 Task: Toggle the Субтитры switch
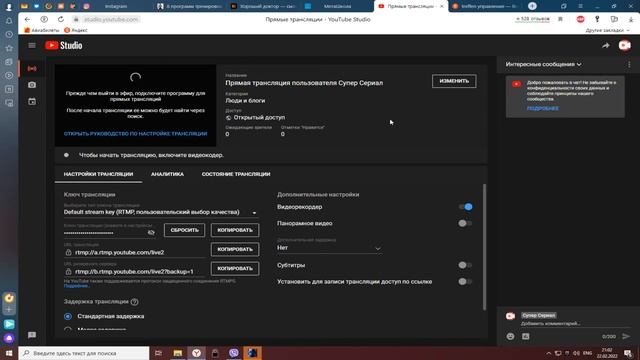[465, 265]
